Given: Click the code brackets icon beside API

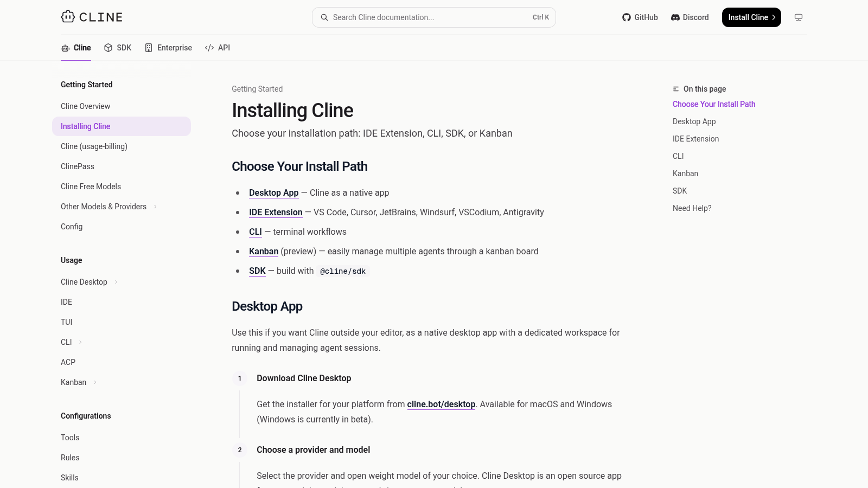Looking at the screenshot, I should [209, 48].
